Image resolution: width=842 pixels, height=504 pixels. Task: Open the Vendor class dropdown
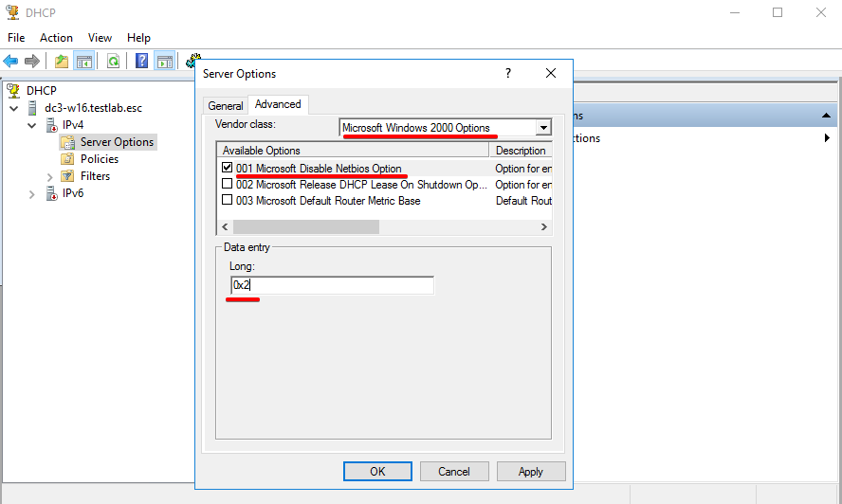pos(543,128)
